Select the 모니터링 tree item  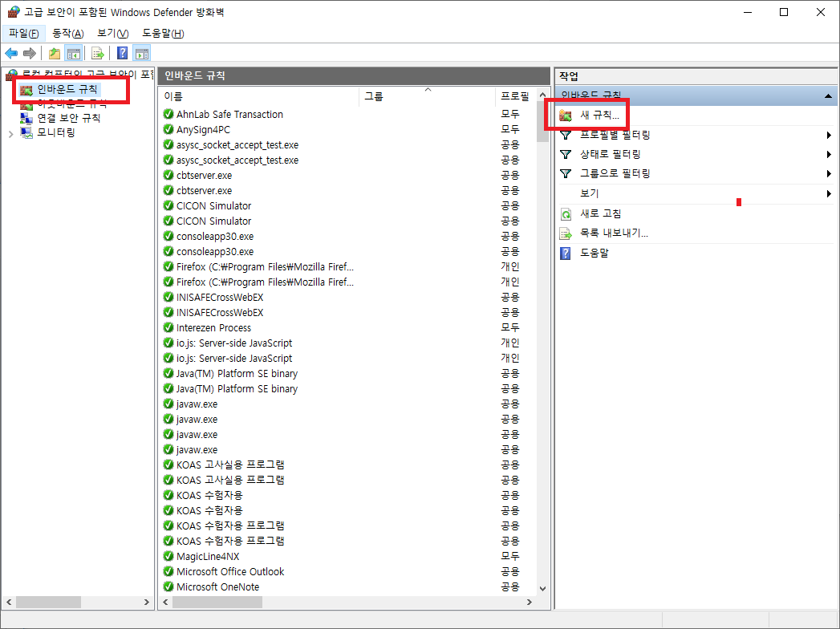(55, 132)
